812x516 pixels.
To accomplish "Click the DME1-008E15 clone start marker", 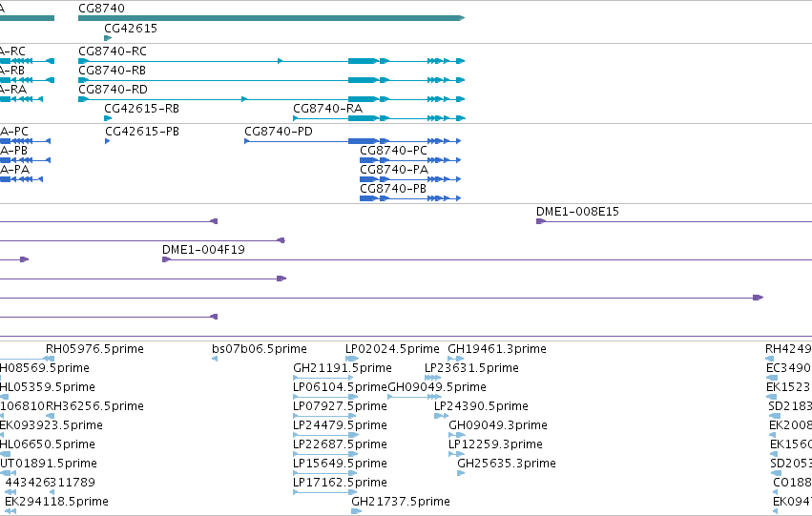I will (x=541, y=221).
